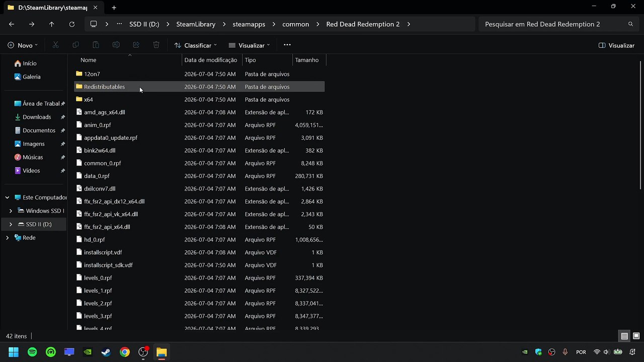Select the dxilconv7.dll file

(199, 189)
